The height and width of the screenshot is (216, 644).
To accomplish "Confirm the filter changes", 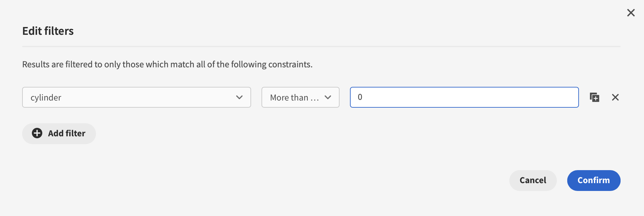I will [594, 180].
